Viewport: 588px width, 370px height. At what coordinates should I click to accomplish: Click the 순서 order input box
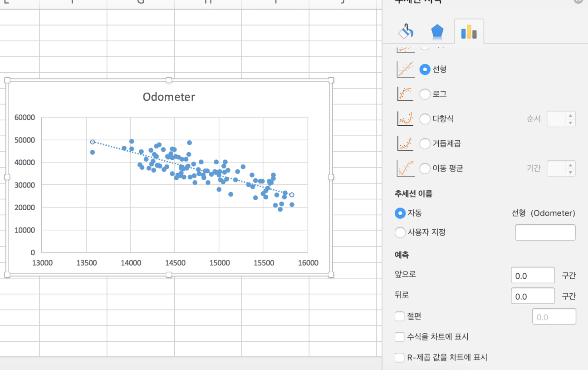(556, 119)
